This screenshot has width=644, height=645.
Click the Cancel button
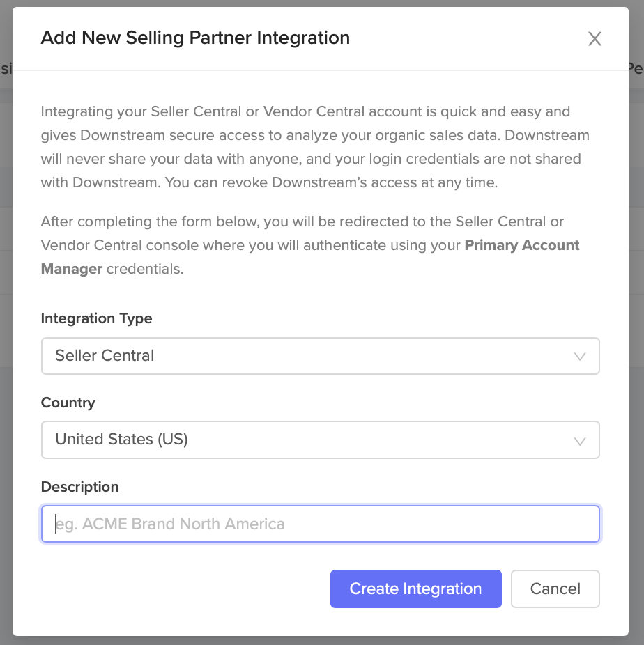(x=555, y=589)
